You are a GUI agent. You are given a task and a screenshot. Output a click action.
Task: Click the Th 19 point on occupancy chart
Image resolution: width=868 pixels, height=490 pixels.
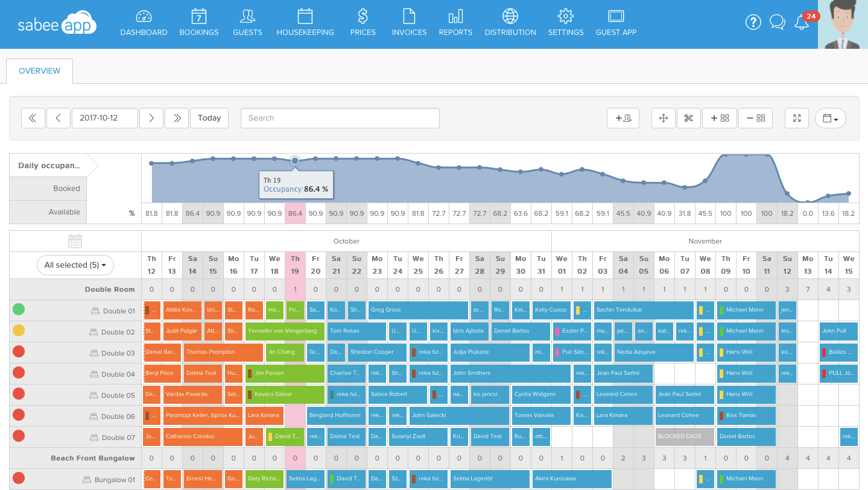point(294,160)
